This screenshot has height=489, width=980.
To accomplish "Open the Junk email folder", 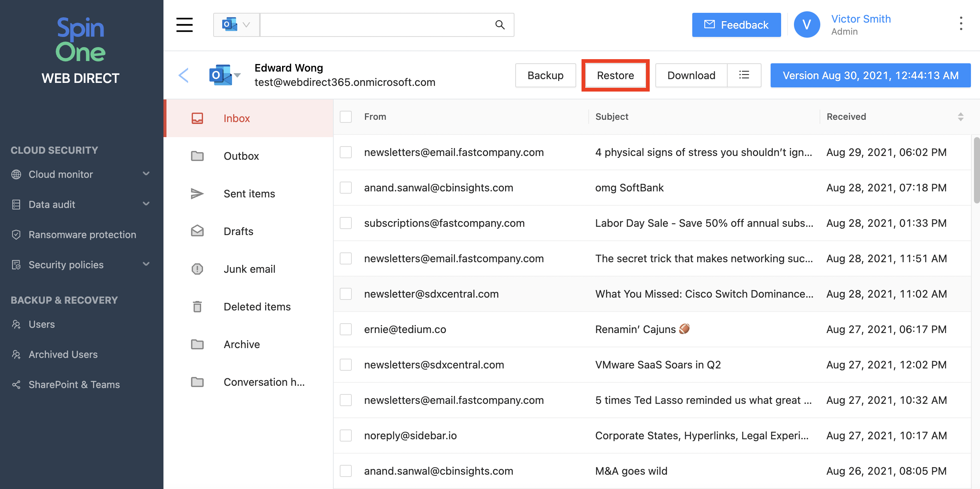I will tap(249, 269).
